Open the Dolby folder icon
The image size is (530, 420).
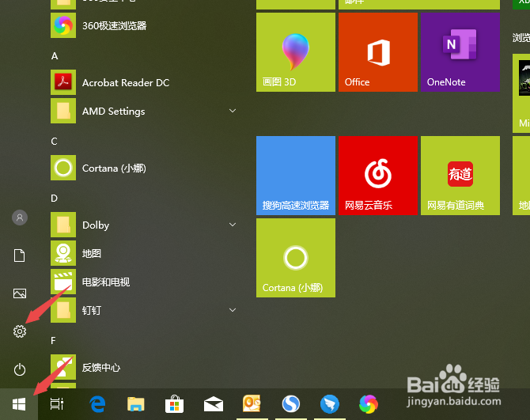point(63,225)
